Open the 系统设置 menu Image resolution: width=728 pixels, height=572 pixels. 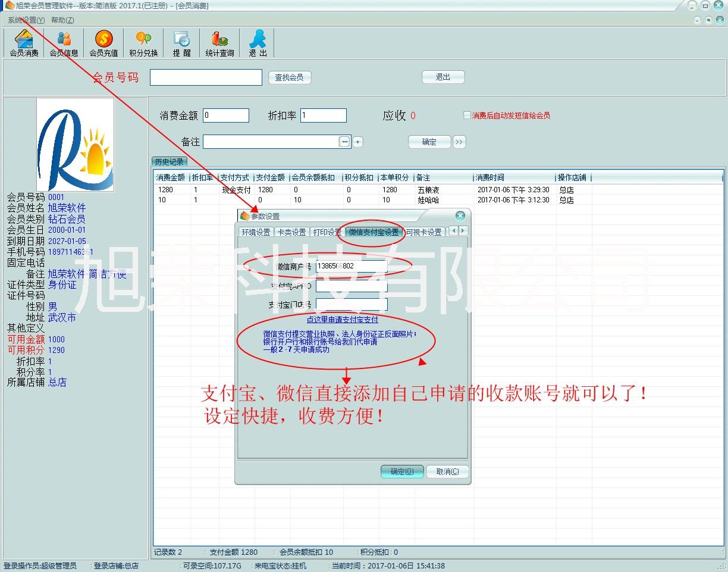click(26, 20)
